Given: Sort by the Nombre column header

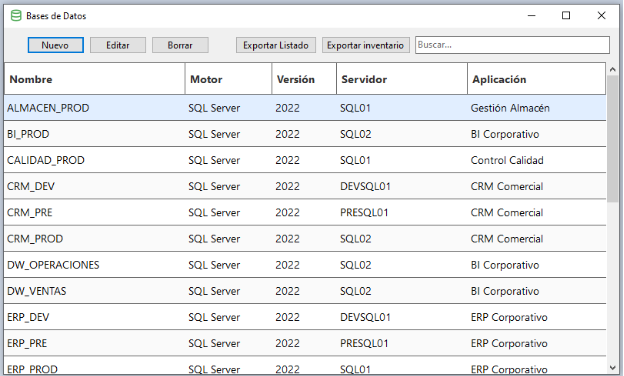Looking at the screenshot, I should point(95,79).
